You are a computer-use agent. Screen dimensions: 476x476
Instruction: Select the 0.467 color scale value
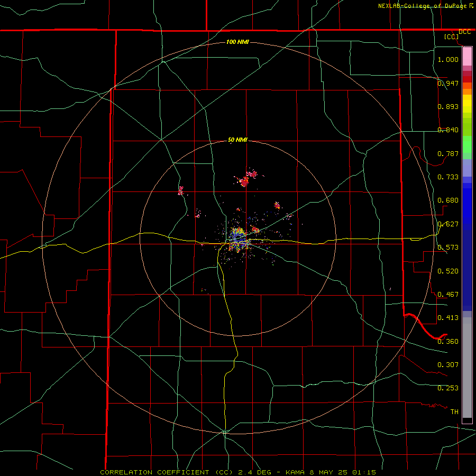pyautogui.click(x=448, y=295)
